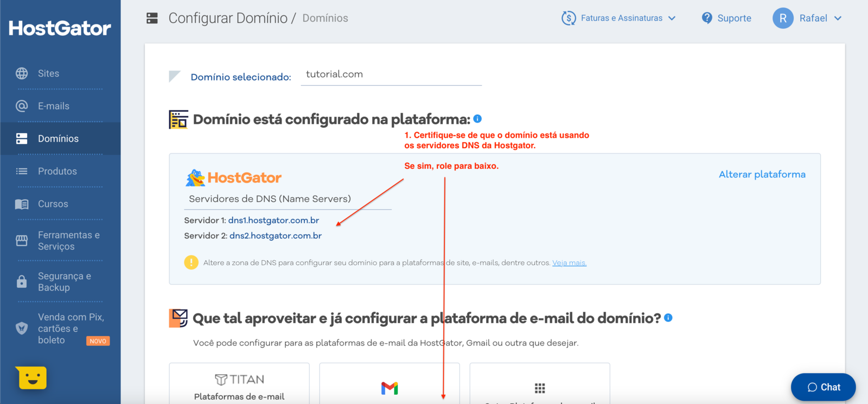This screenshot has height=404, width=868.
Task: Expand the Faturas e Assinaturas dropdown
Action: (672, 18)
